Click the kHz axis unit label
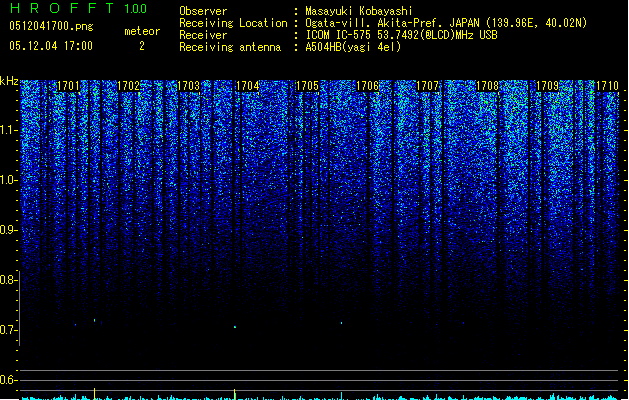 pos(9,81)
